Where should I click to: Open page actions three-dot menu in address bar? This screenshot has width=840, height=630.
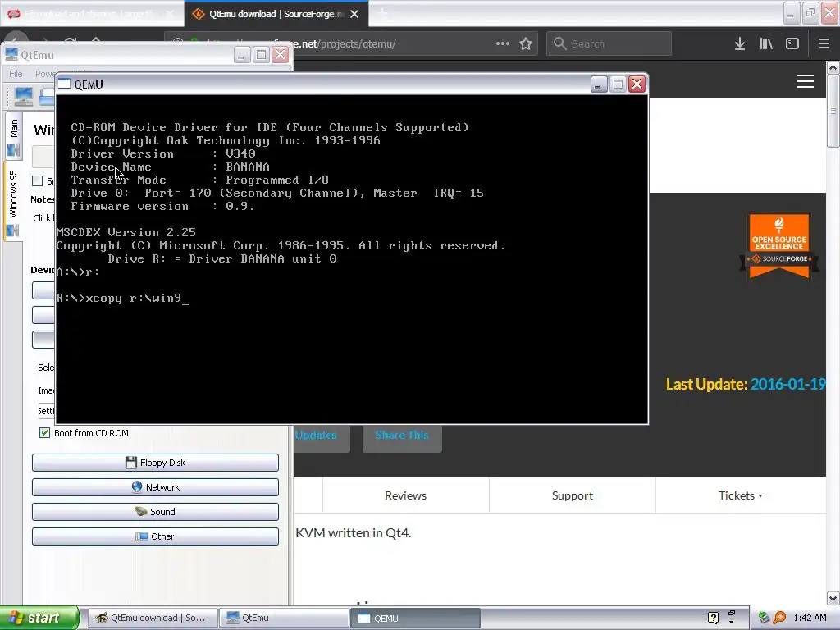(503, 43)
